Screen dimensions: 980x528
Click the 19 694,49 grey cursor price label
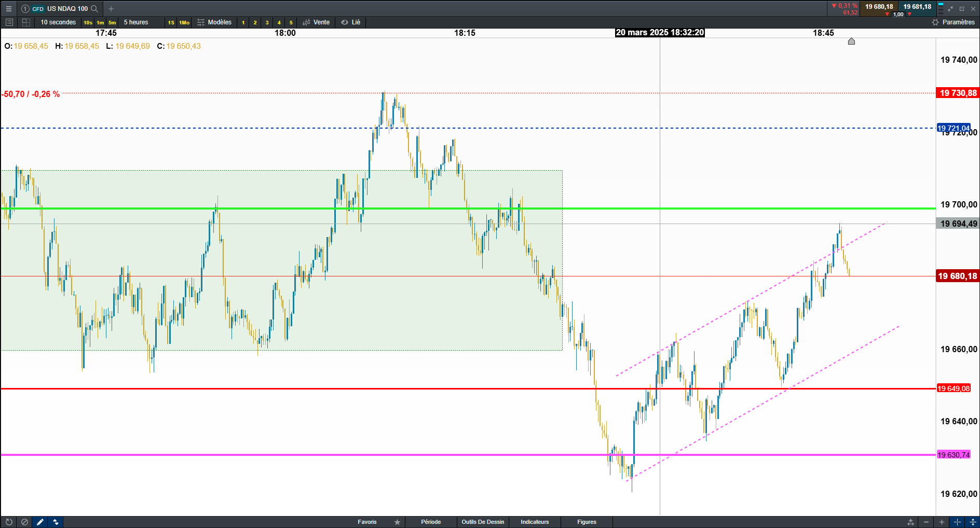click(958, 224)
